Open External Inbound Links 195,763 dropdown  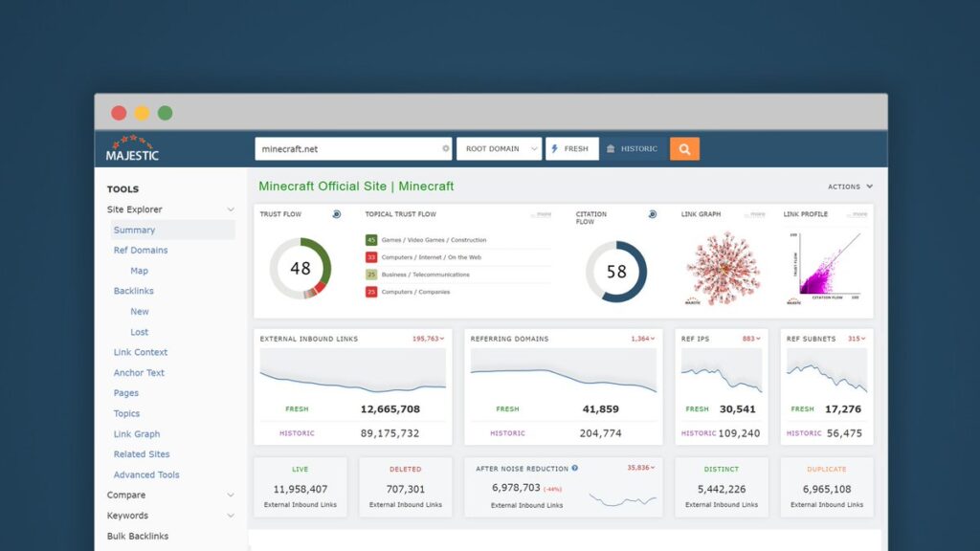pyautogui.click(x=428, y=339)
